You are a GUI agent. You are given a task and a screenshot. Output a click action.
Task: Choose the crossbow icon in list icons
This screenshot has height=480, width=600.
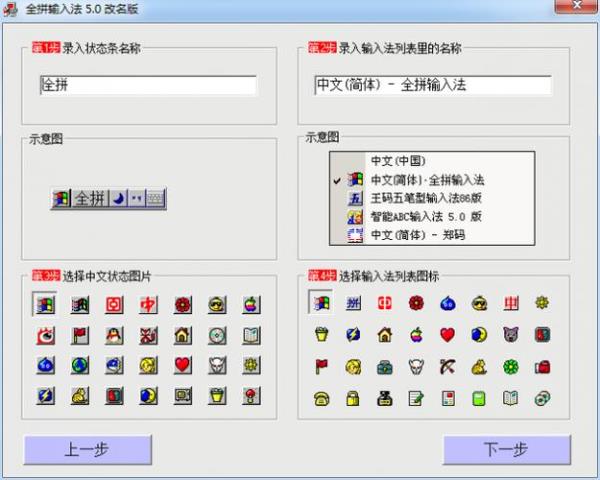[448, 366]
